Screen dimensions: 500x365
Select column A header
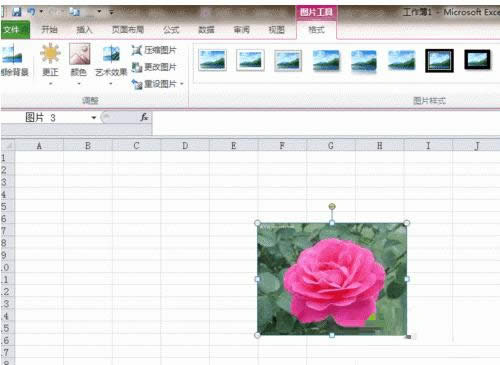[39, 146]
